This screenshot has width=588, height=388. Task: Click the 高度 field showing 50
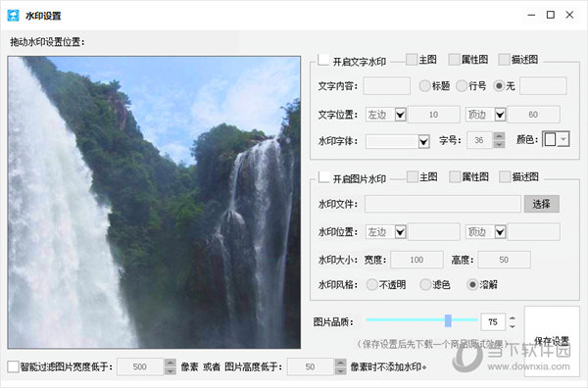click(x=504, y=260)
